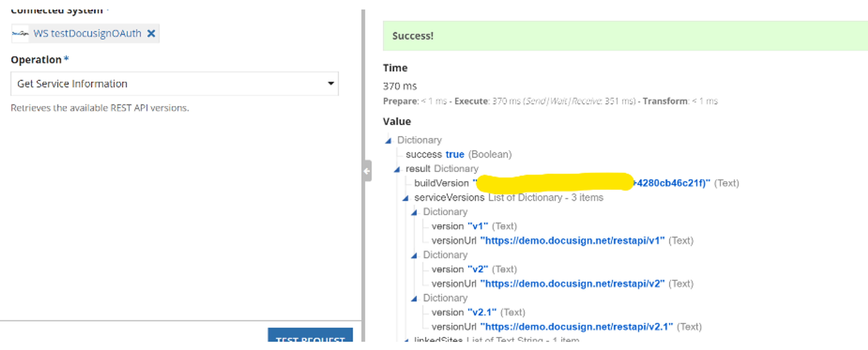Click the 370 ms time value
Screen dimensions: 868x350
click(x=400, y=86)
